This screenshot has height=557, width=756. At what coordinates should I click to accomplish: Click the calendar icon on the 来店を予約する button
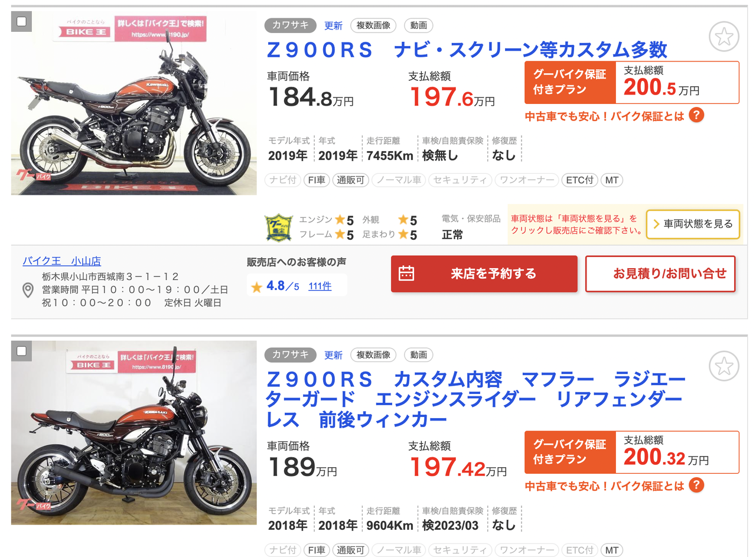pyautogui.click(x=406, y=273)
